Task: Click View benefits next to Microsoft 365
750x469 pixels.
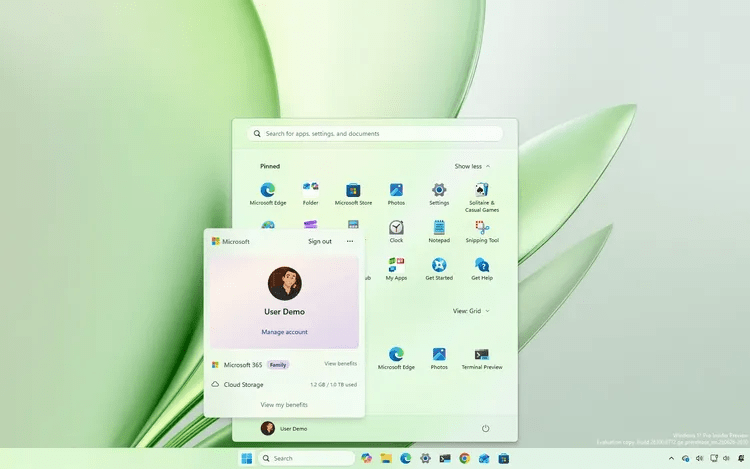Action: tap(341, 364)
